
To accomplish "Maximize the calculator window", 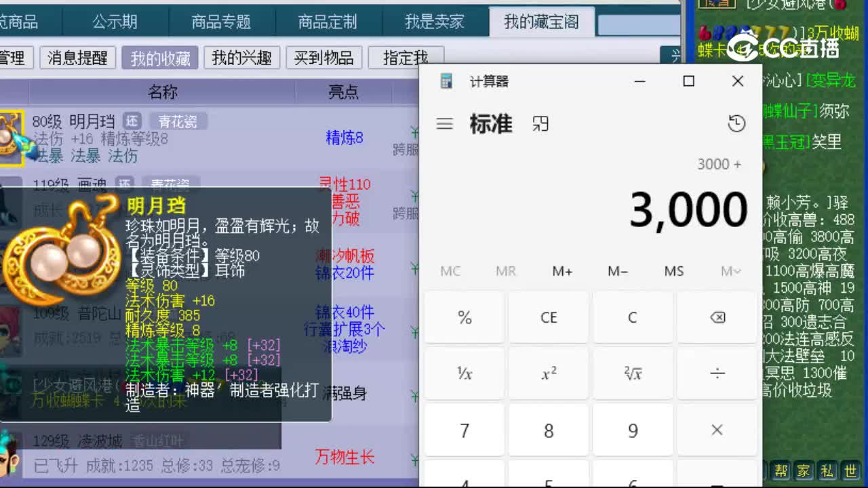I will point(688,81).
